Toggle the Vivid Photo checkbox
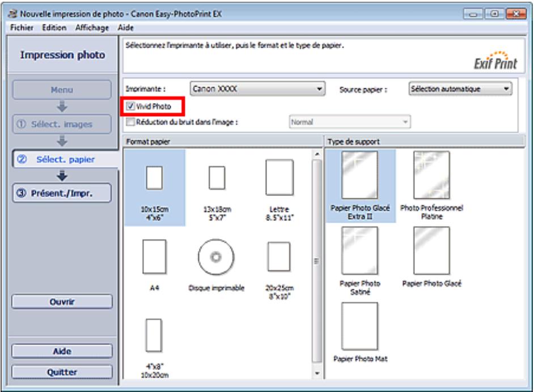This screenshot has width=534, height=392. tap(130, 106)
